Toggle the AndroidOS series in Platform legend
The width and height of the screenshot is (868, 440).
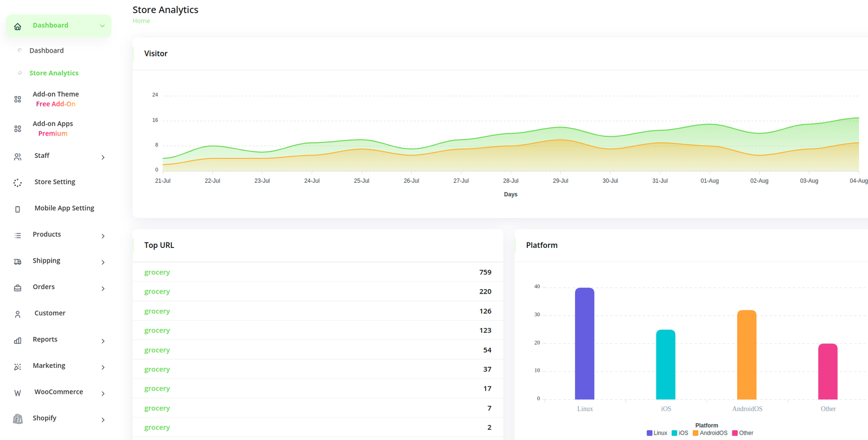click(x=710, y=433)
